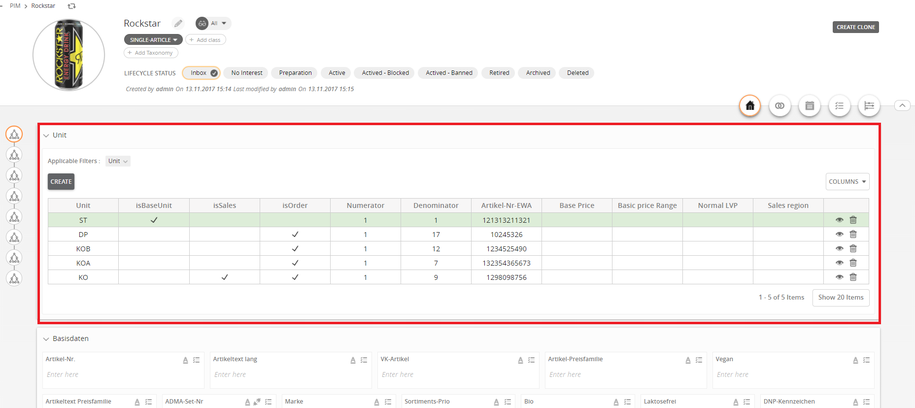Set lifecycle status to Active

336,73
